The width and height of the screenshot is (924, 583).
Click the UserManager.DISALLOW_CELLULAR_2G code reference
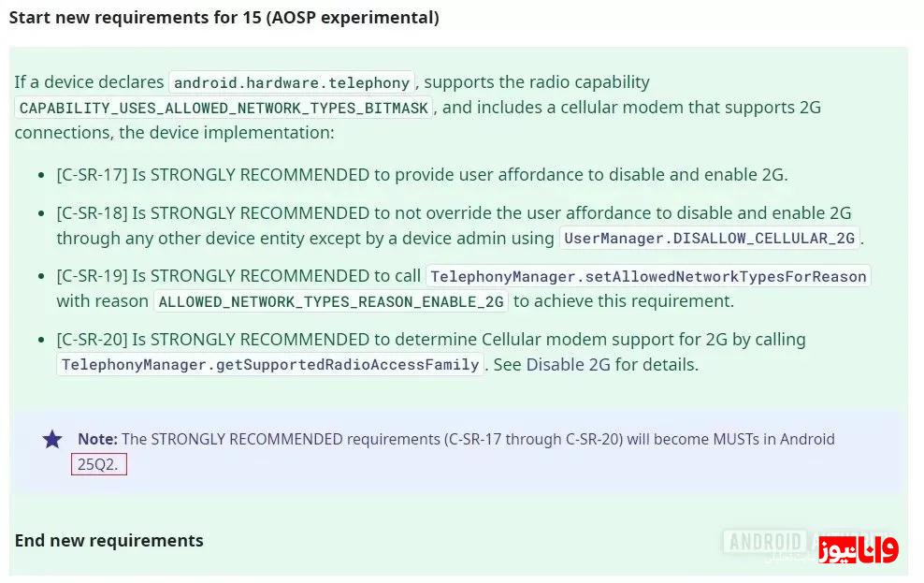coord(709,239)
